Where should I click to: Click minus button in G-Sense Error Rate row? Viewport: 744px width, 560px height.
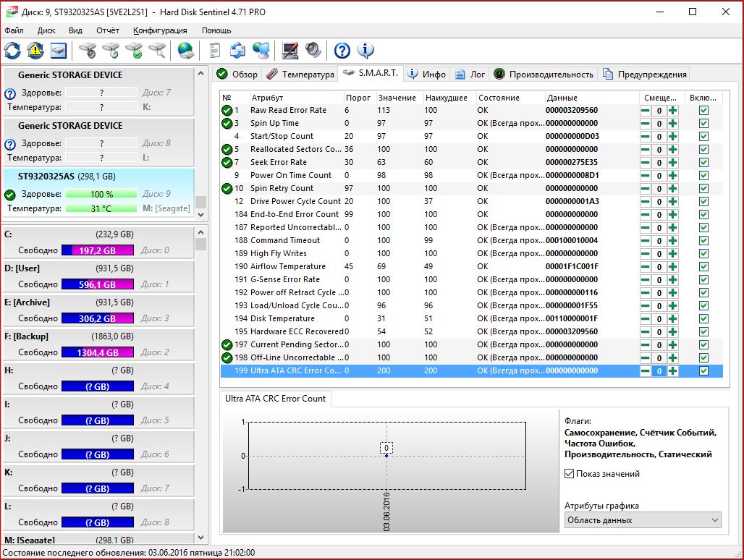coord(646,280)
